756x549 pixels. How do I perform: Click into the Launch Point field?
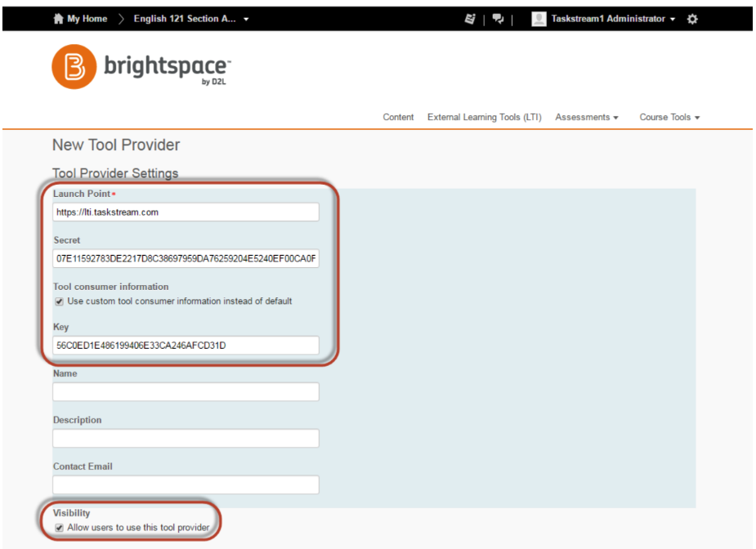(x=186, y=212)
